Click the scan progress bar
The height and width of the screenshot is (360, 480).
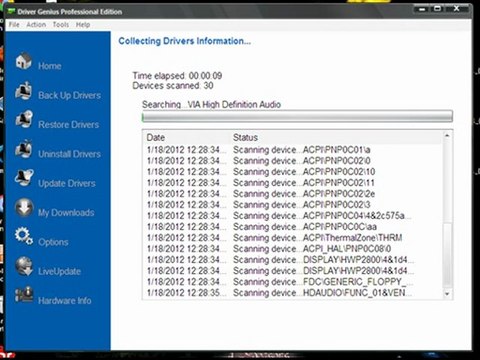pos(297,117)
